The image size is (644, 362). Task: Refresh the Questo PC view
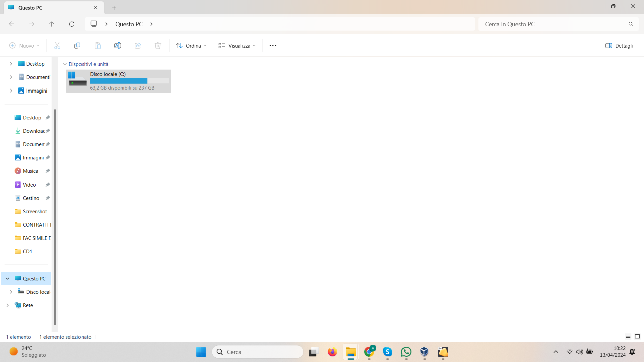click(x=72, y=24)
